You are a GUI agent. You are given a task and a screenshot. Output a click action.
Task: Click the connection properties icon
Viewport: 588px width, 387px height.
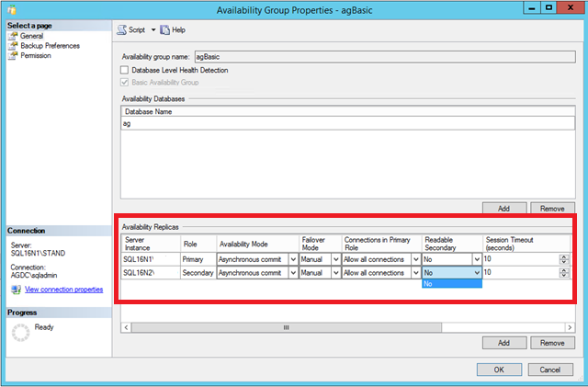click(x=15, y=290)
